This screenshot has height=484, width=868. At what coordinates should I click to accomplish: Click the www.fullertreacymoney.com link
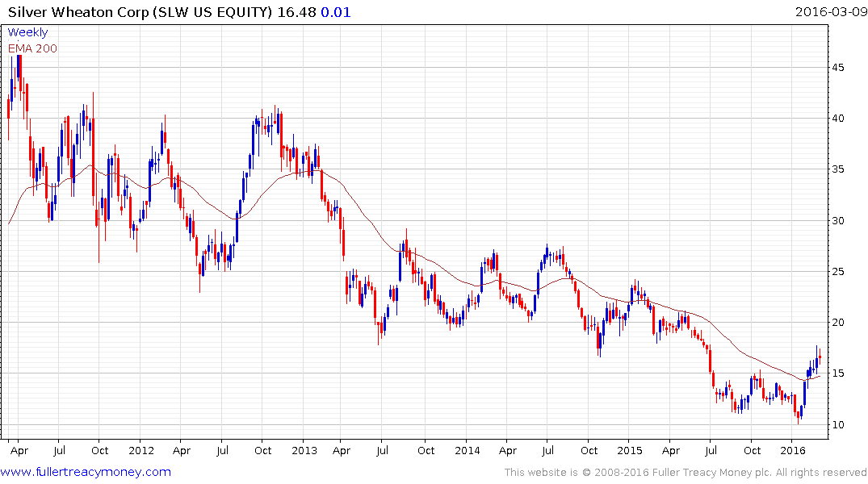[x=86, y=472]
